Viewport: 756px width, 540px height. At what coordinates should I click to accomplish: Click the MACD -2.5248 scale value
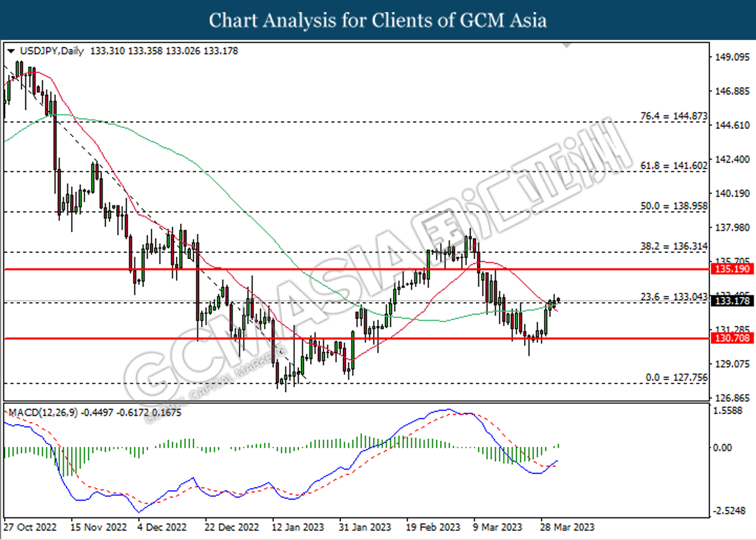[729, 511]
